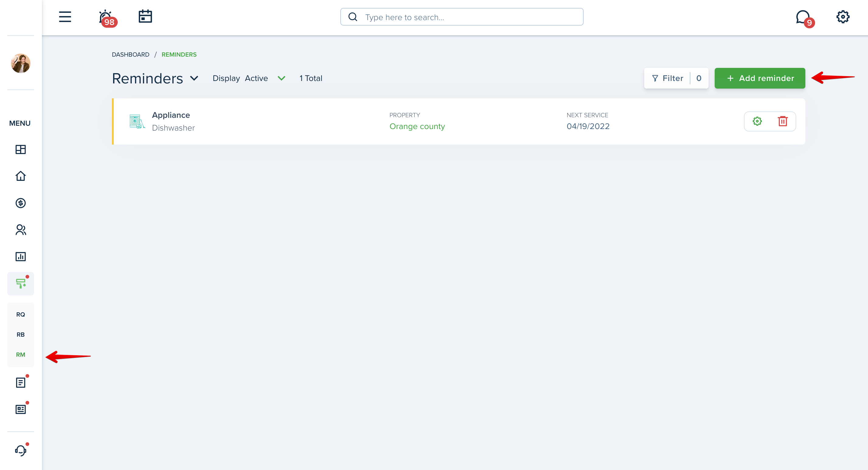The height and width of the screenshot is (470, 868).
Task: Click the search magnifier icon
Action: [353, 17]
